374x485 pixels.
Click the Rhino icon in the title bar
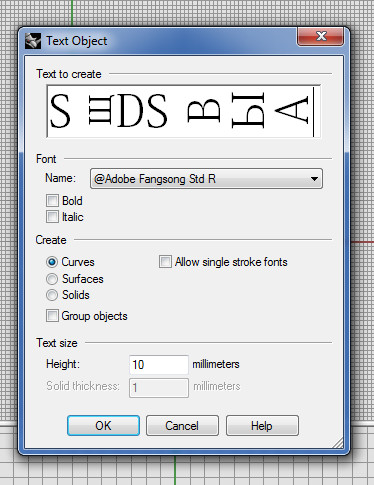tap(33, 41)
